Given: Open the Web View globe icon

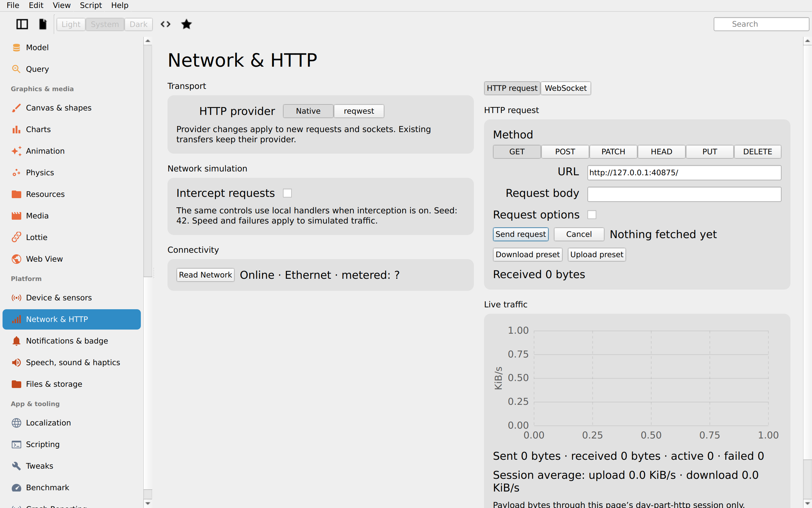Looking at the screenshot, I should [x=16, y=259].
